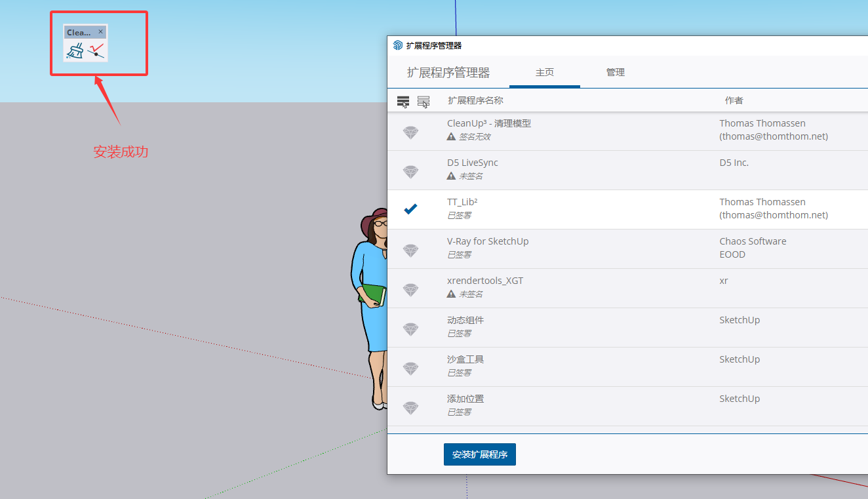Image resolution: width=868 pixels, height=499 pixels.
Task: Toggle the 动态组件 extension gem icon
Action: click(x=410, y=329)
